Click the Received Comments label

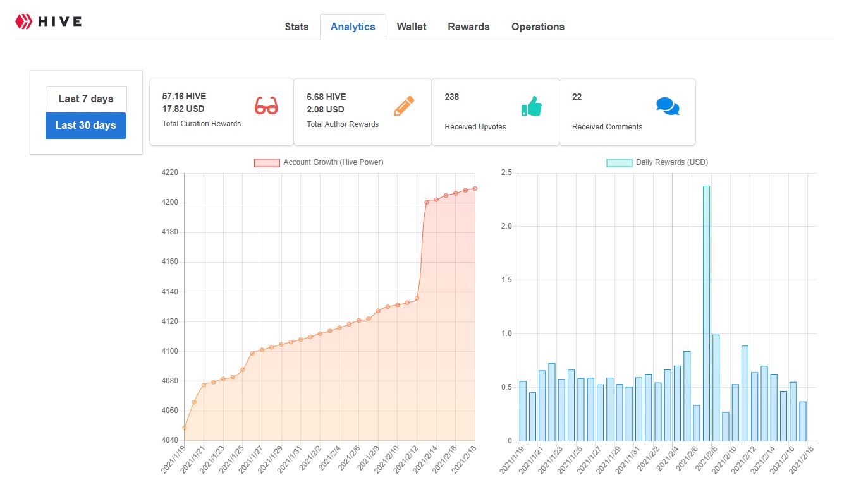pyautogui.click(x=607, y=127)
